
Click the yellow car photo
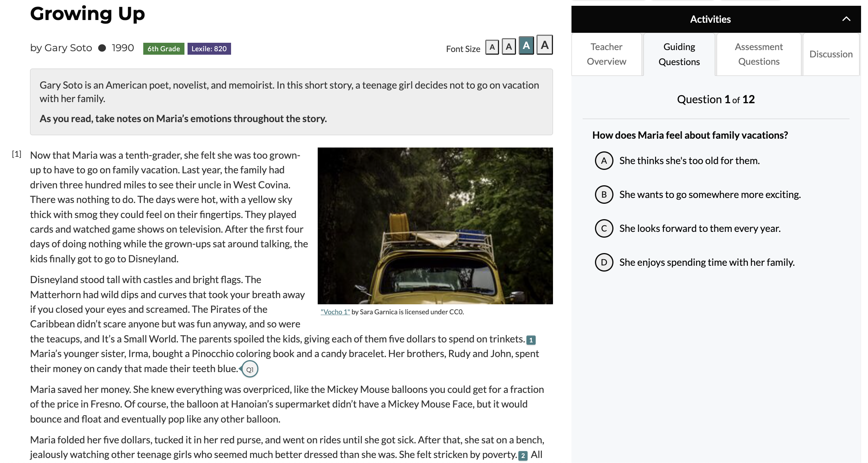[435, 226]
